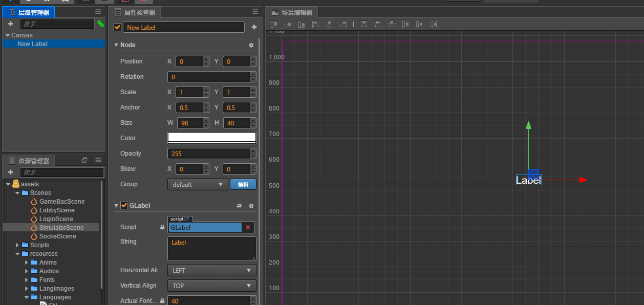Collapse the Node properties section

[116, 45]
